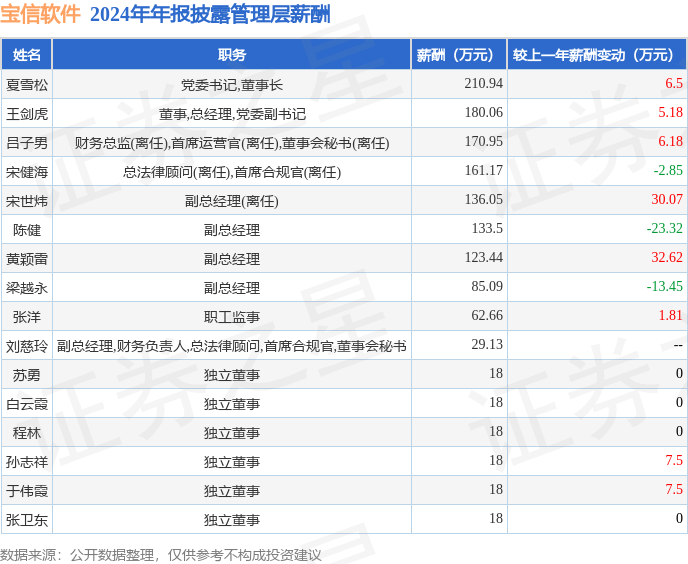Click the salary change value 32.62
The height and width of the screenshot is (564, 688).
[x=667, y=257]
